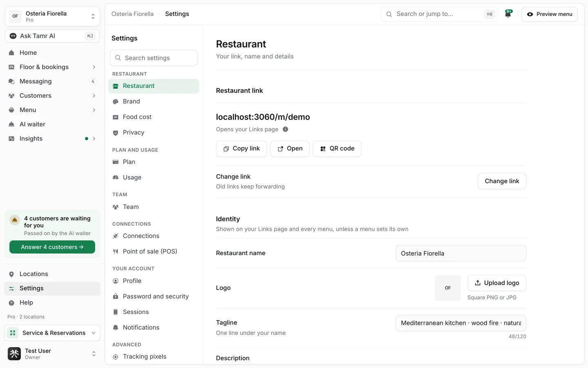
Task: Select the Restaurant settings item
Action: coord(154,86)
